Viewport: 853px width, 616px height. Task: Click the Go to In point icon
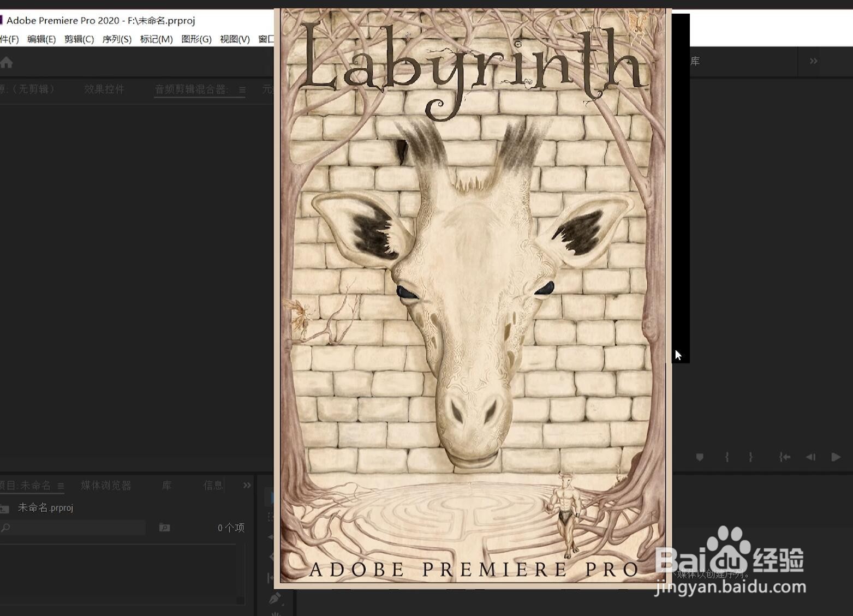pyautogui.click(x=785, y=457)
